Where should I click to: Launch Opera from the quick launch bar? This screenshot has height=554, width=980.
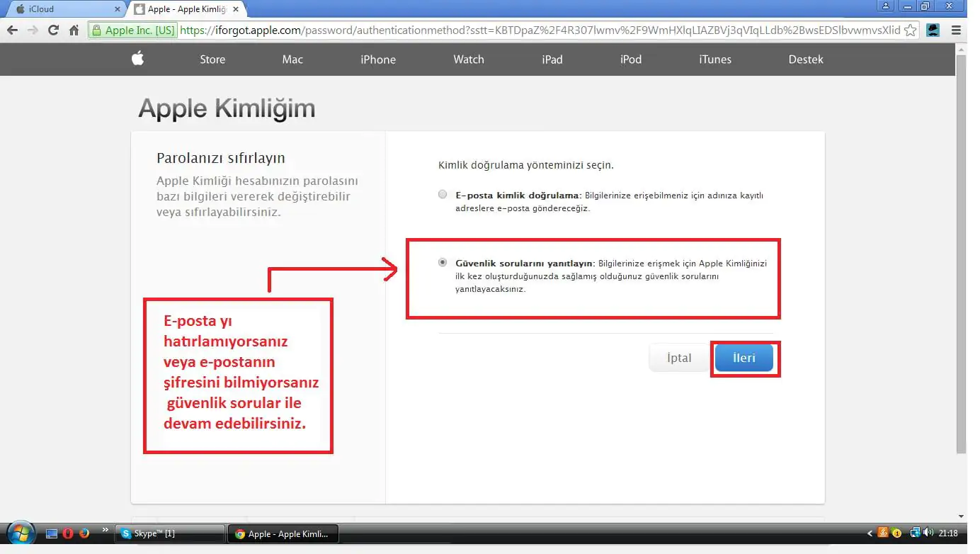(67, 533)
